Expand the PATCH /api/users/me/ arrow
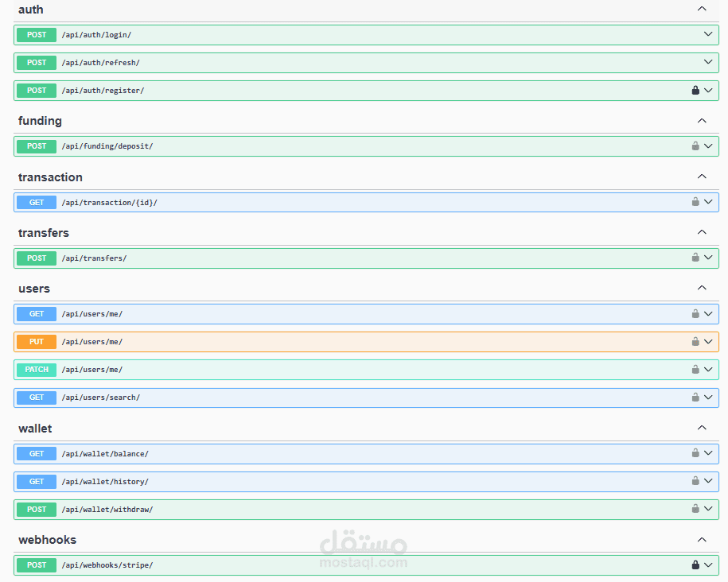Viewport: 728px width, 582px height. click(x=708, y=370)
